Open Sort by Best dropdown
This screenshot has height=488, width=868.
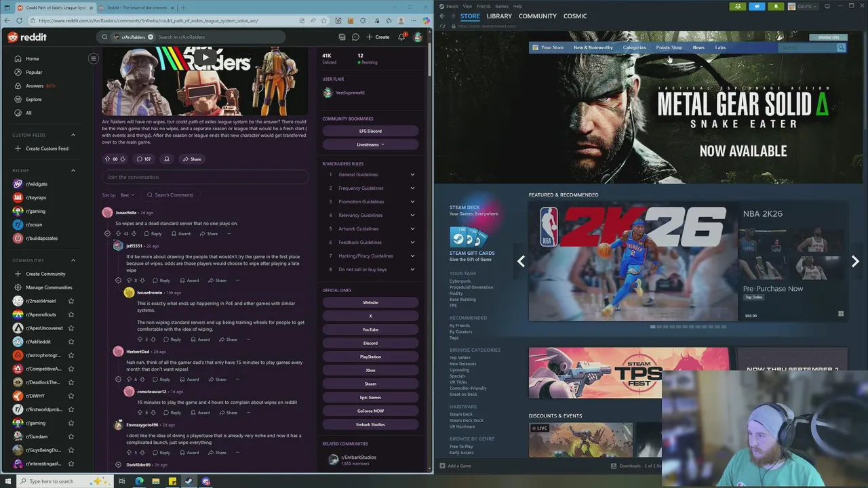coord(127,195)
